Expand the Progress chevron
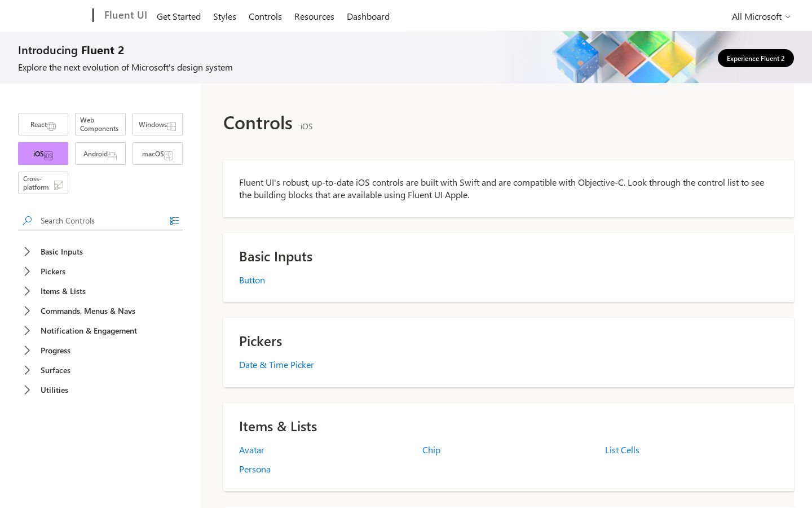The width and height of the screenshot is (812, 508). 27,351
